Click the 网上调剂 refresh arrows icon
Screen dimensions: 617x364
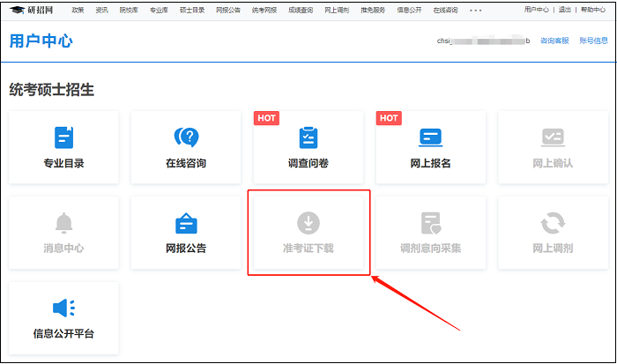(x=553, y=222)
